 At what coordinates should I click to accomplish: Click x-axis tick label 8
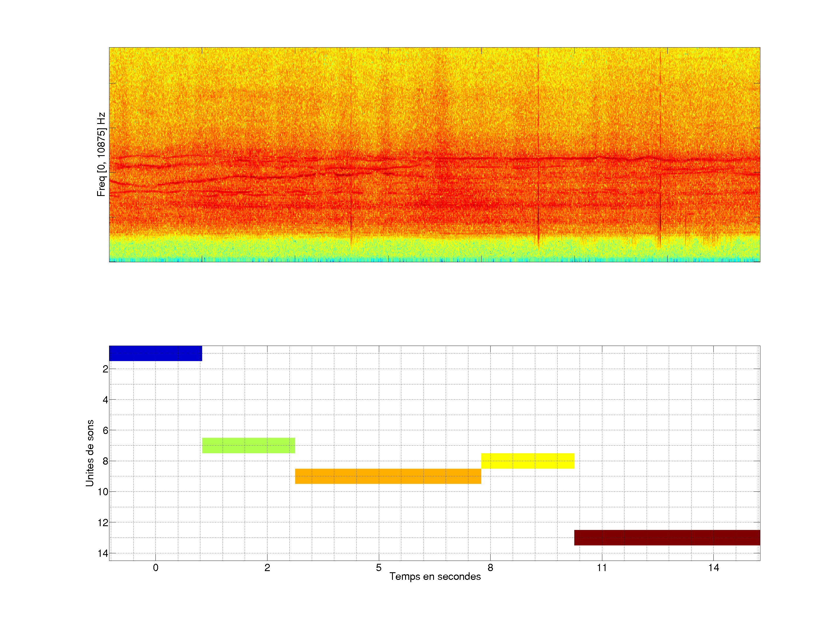[490, 568]
